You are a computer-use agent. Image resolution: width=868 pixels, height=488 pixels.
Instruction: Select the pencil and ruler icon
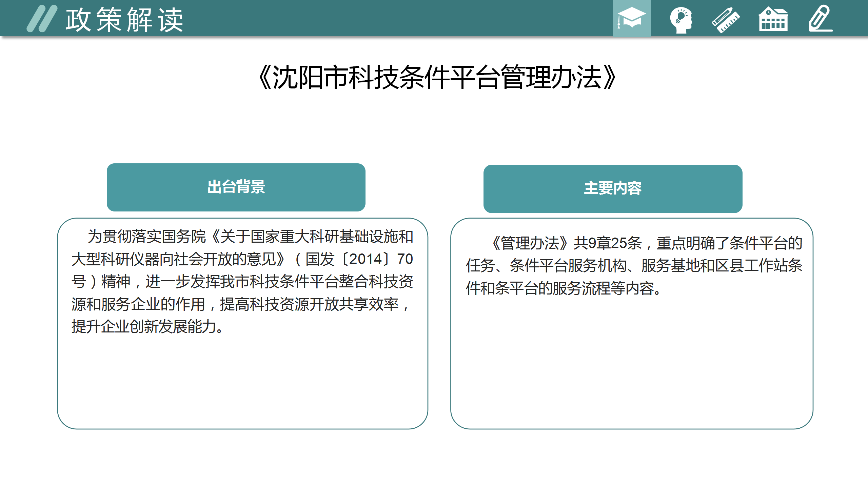(x=726, y=20)
